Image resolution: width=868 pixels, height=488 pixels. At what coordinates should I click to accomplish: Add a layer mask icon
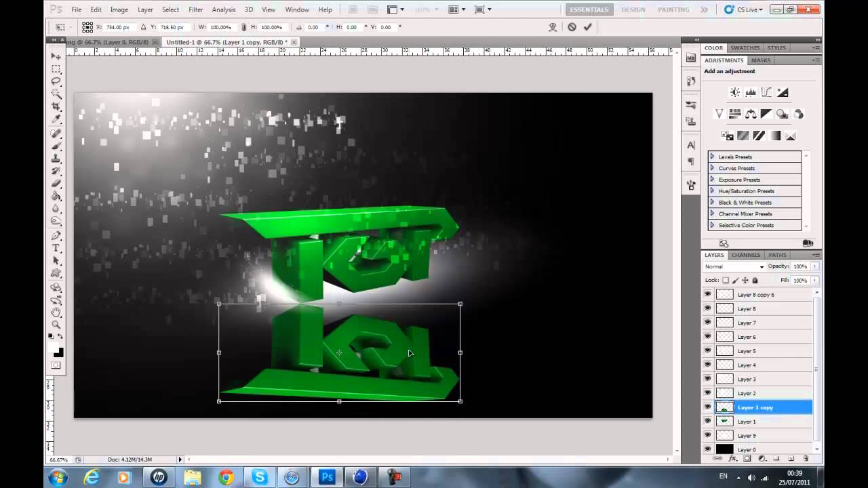[747, 459]
